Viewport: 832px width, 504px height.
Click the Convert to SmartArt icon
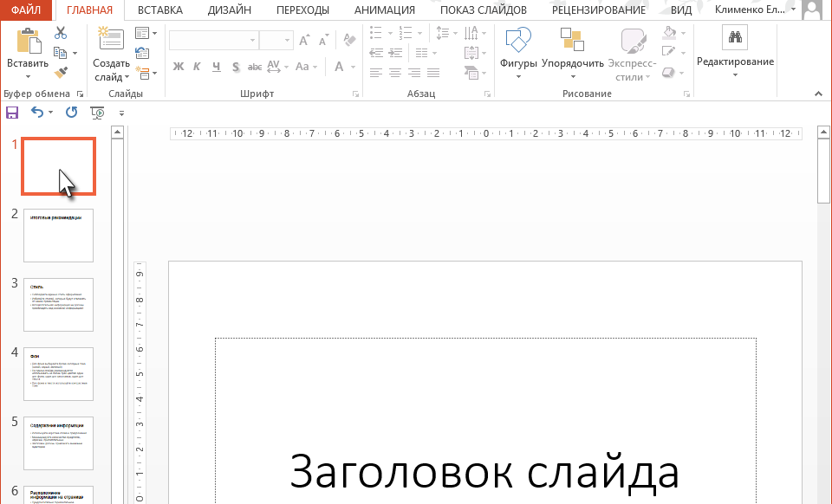point(471,73)
